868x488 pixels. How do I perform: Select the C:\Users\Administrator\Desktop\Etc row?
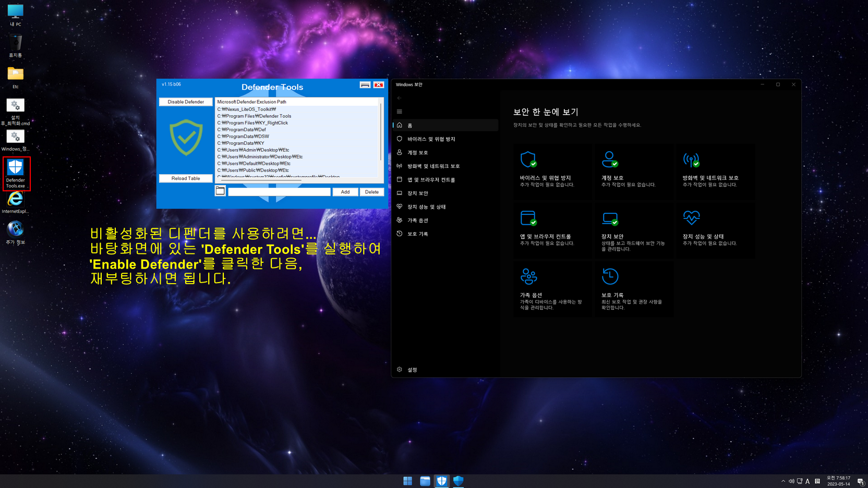click(x=297, y=157)
